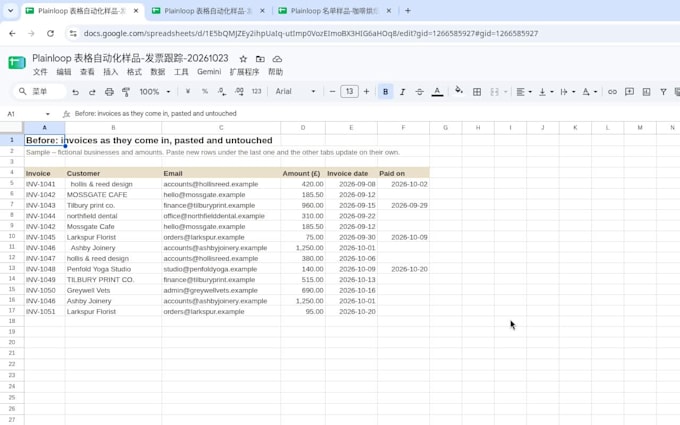Open the 数据 menu
The image size is (680, 425).
[157, 72]
